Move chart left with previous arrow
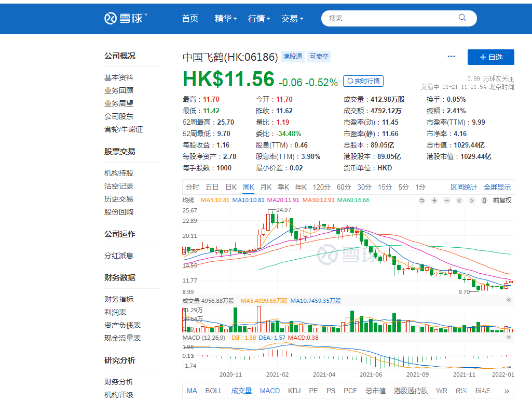Viewport: 532px width, 401px height. (459, 200)
